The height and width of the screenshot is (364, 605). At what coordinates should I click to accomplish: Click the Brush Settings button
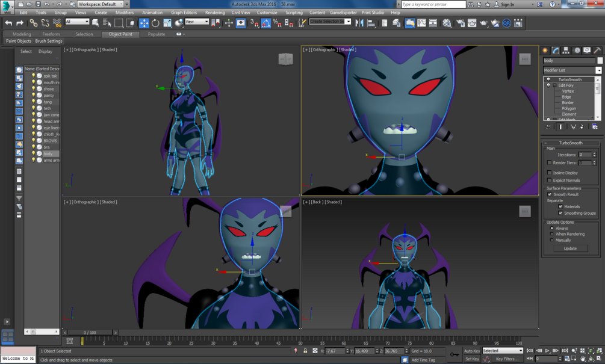point(49,41)
